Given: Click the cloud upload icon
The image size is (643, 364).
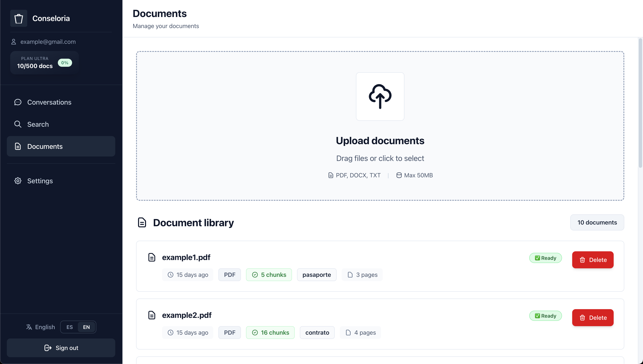Looking at the screenshot, I should 380,97.
